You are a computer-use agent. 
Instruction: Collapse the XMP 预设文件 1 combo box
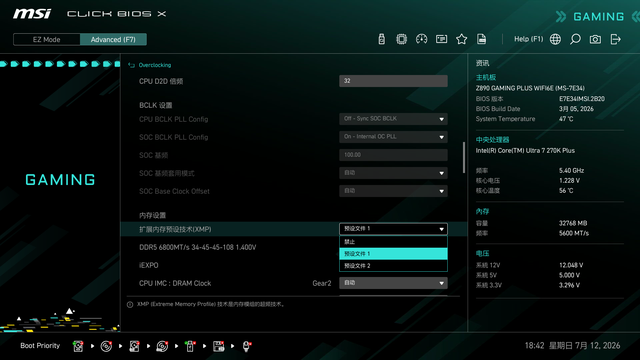(x=393, y=229)
